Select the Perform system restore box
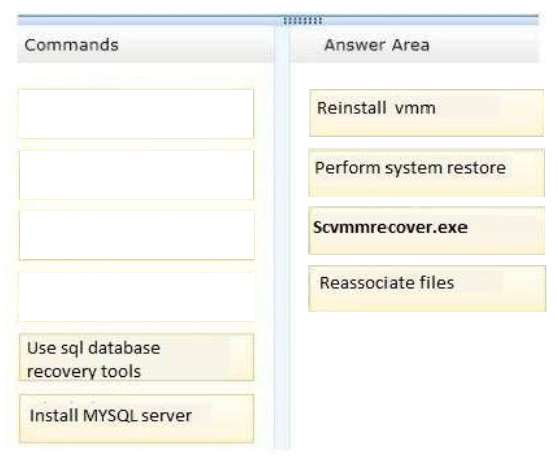This screenshot has width=558, height=466. (x=426, y=173)
